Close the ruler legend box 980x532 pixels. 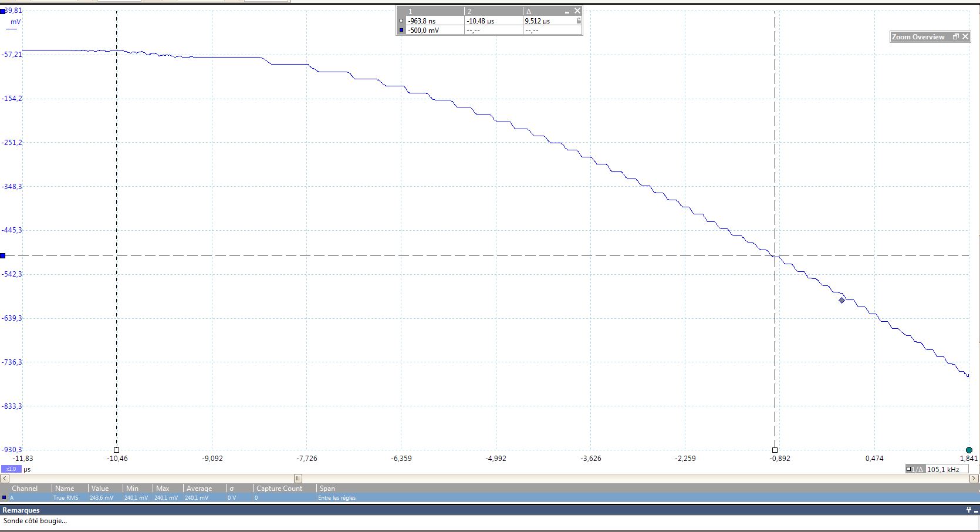pos(577,11)
